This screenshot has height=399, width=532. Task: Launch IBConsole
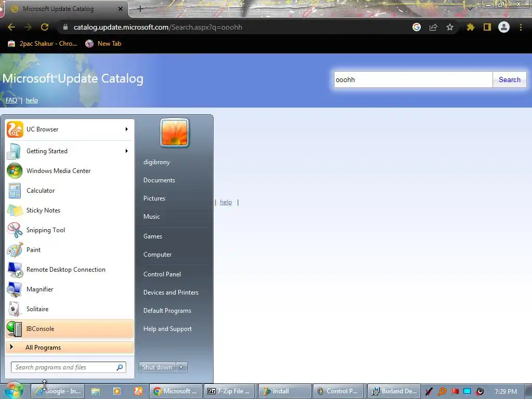pyautogui.click(x=70, y=328)
